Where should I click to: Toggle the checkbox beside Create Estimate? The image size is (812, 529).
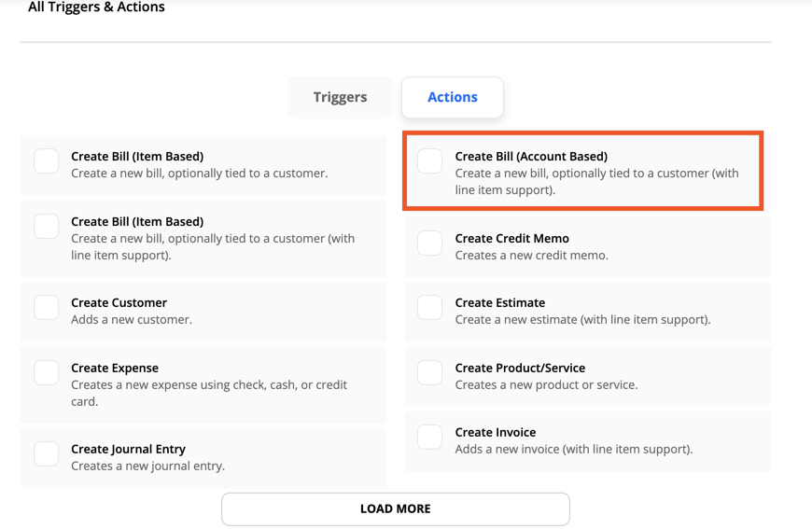[x=430, y=307]
